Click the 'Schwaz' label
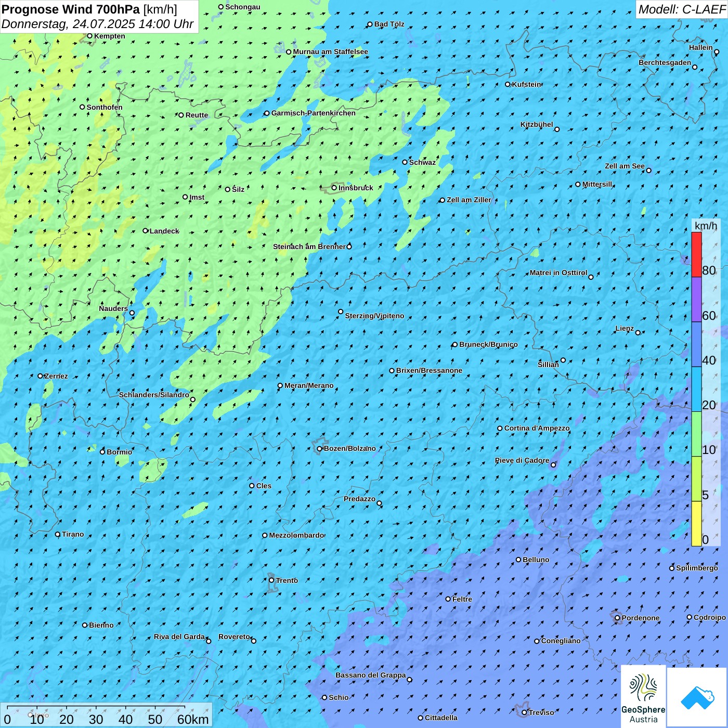728x728 pixels. (422, 162)
